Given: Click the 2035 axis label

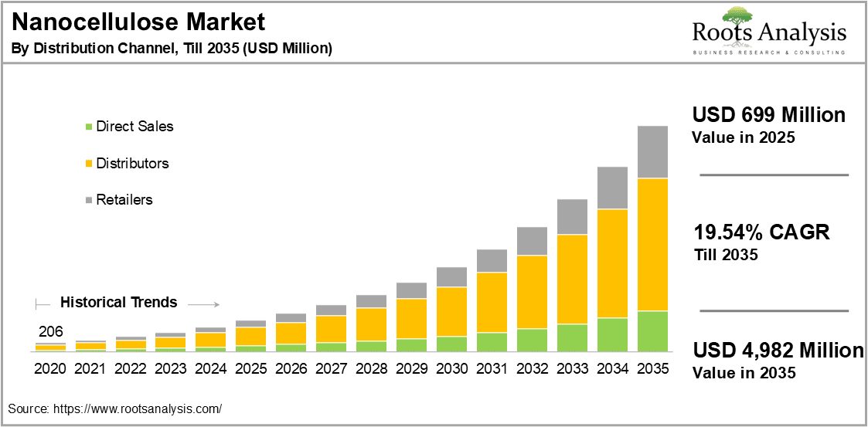Looking at the screenshot, I should [x=652, y=368].
